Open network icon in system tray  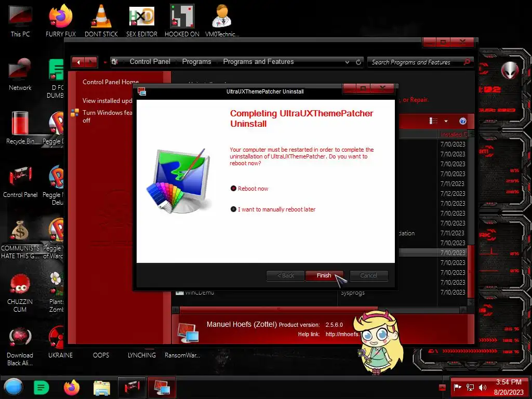[x=470, y=387]
